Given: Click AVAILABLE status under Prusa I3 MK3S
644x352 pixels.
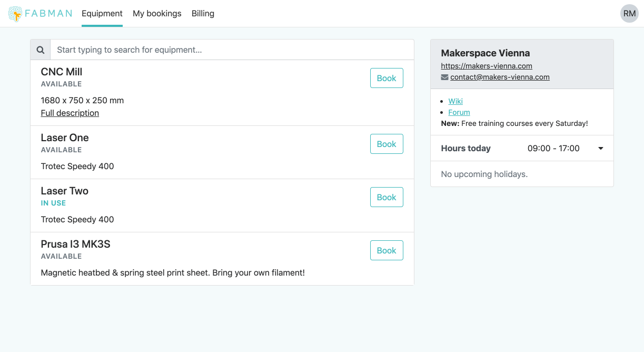Looking at the screenshot, I should point(62,256).
